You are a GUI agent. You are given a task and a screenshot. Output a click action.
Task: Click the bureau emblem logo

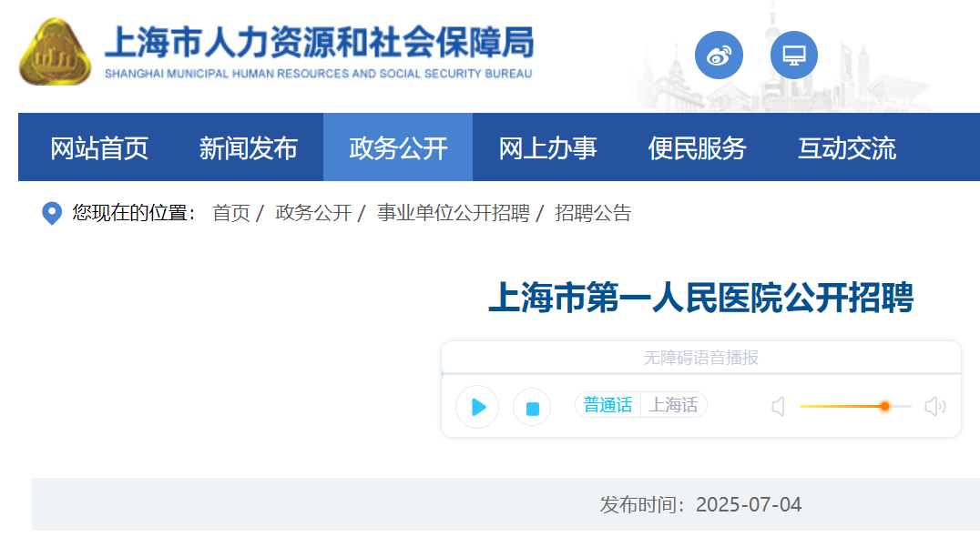tap(55, 52)
